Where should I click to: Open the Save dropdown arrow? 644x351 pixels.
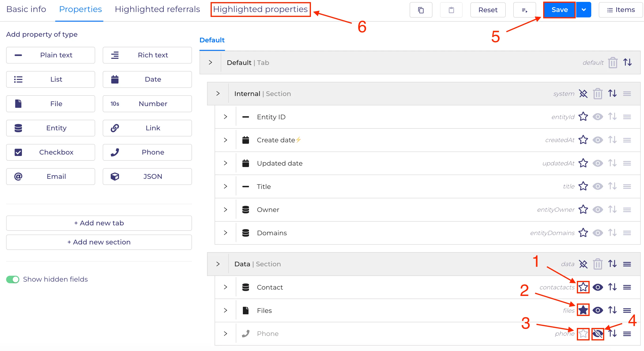(x=583, y=10)
